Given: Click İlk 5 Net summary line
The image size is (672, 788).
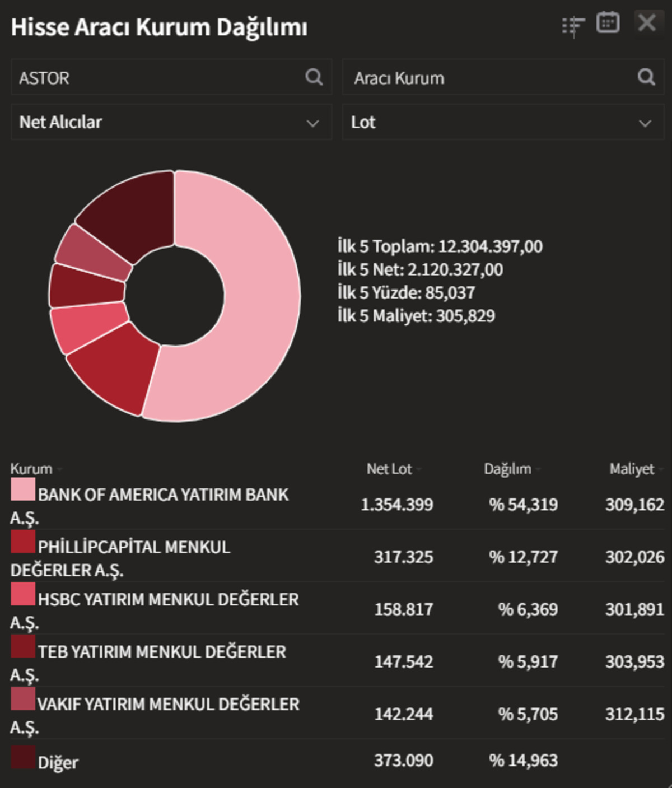Looking at the screenshot, I should (x=420, y=269).
